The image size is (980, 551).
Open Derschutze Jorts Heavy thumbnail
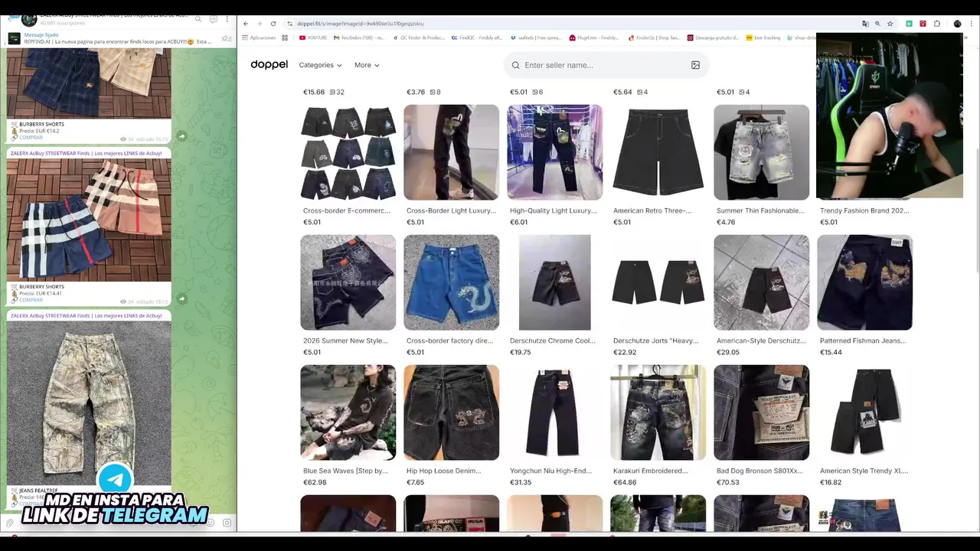[658, 282]
